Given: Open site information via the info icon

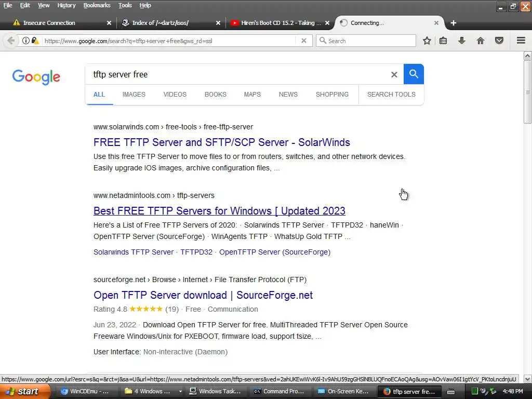Looking at the screenshot, I should tap(26, 41).
